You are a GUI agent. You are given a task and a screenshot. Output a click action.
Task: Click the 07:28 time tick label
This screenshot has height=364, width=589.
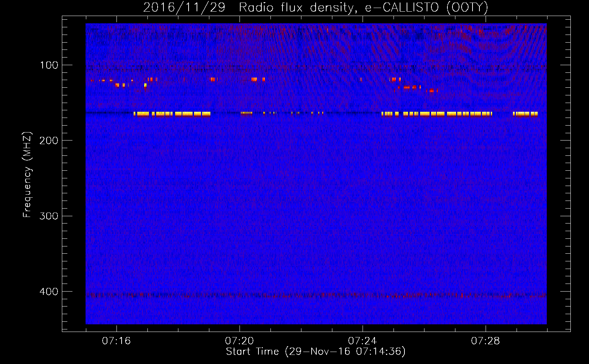click(x=485, y=341)
